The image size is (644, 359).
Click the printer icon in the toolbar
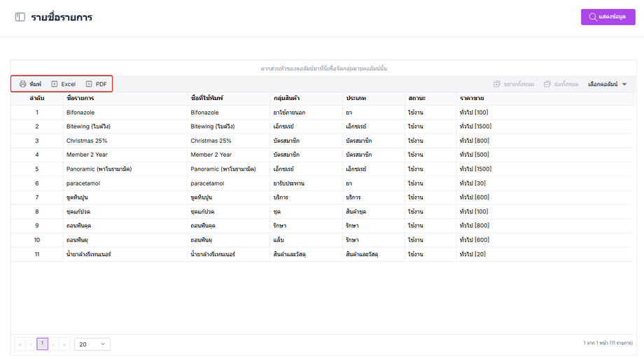[23, 84]
